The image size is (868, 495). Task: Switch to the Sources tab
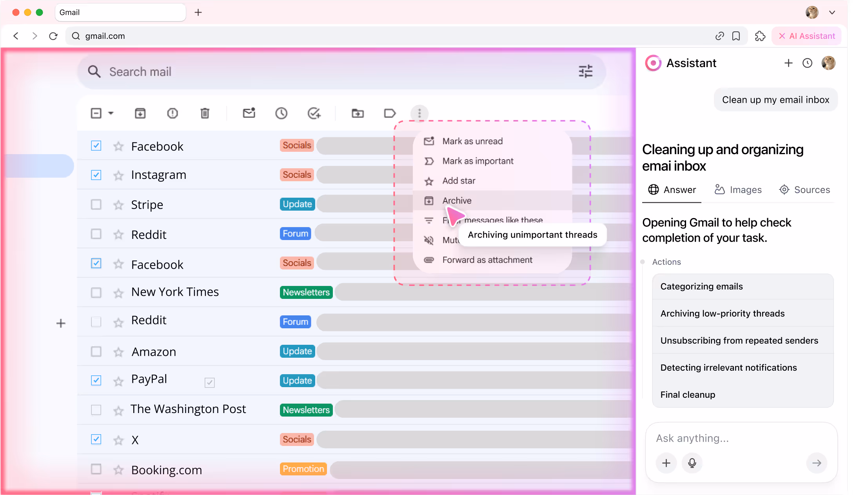[804, 190]
